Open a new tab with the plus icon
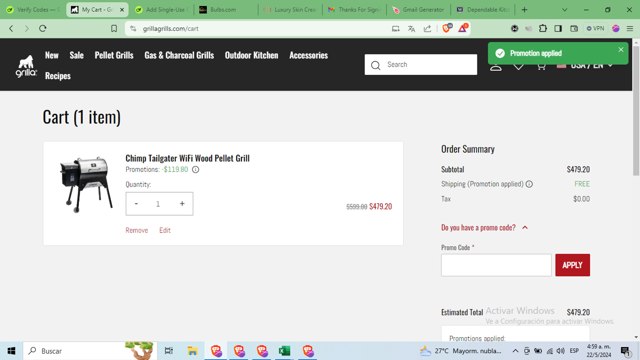Image resolution: width=640 pixels, height=360 pixels. pos(524,9)
